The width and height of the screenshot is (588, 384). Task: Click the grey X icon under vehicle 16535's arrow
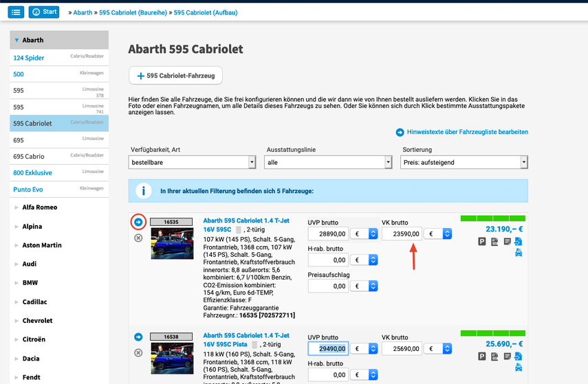[138, 238]
